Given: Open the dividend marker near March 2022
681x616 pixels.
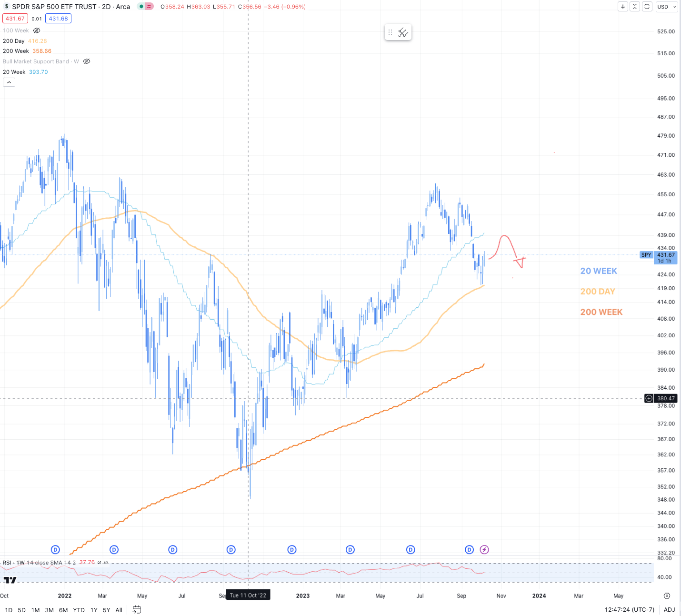Looking at the screenshot, I should tap(114, 550).
